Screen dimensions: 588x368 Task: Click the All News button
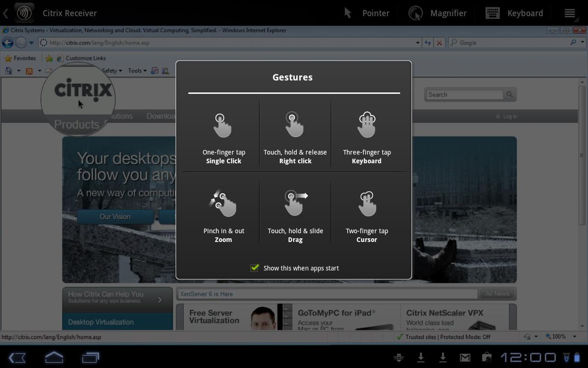497,294
